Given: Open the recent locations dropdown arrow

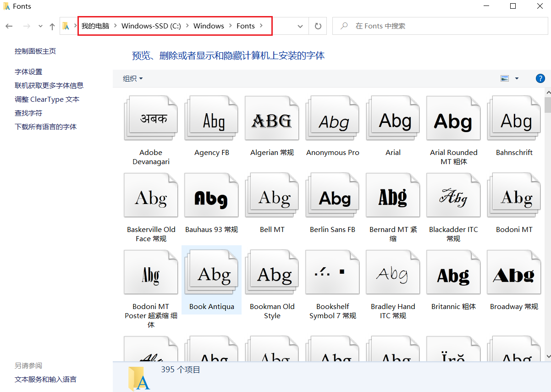Looking at the screenshot, I should point(40,26).
